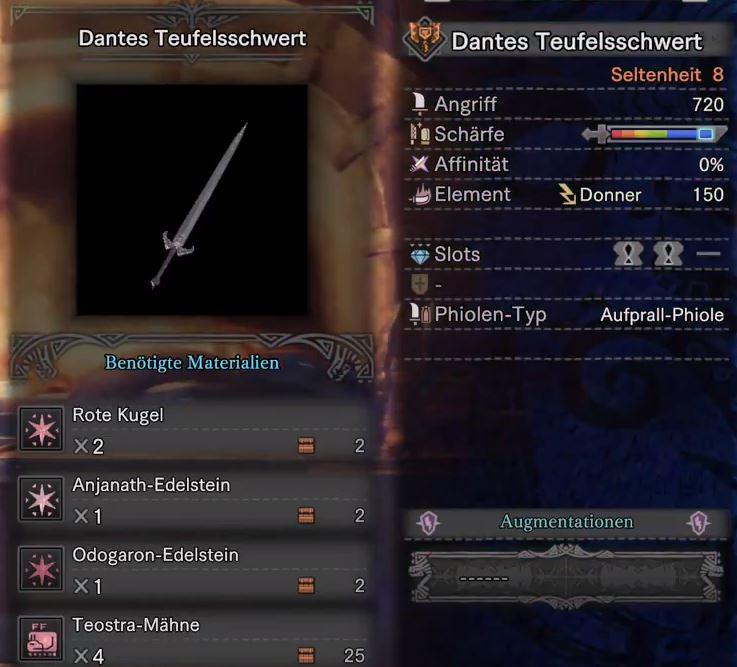
Task: Click the first decoration slot icon
Action: pyautogui.click(x=628, y=254)
